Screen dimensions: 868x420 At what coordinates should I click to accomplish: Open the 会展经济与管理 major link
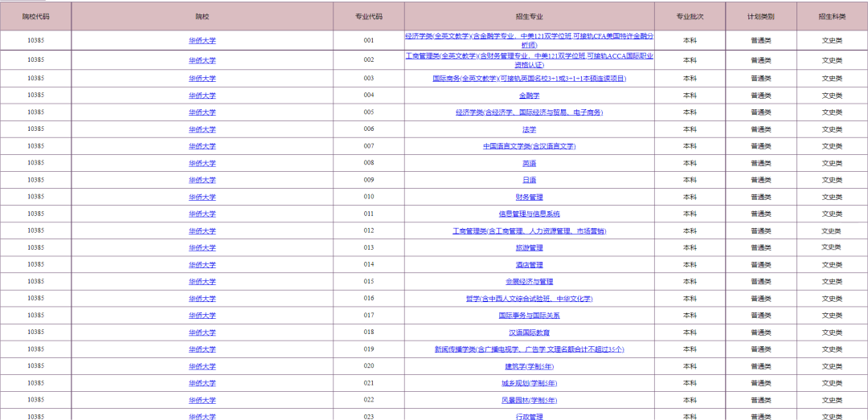coord(529,282)
